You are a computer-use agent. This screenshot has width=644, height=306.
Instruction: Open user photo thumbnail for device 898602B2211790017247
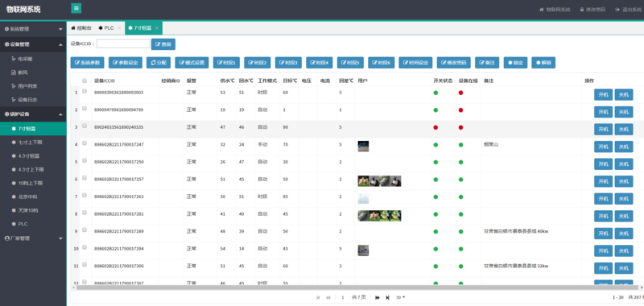pos(363,147)
